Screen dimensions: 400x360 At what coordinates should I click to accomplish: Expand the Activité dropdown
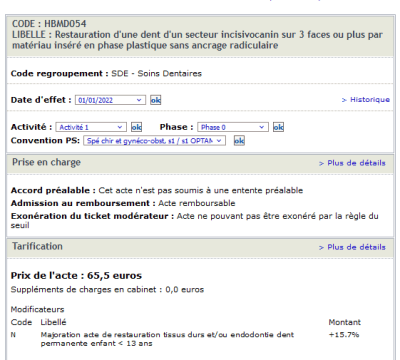point(91,127)
